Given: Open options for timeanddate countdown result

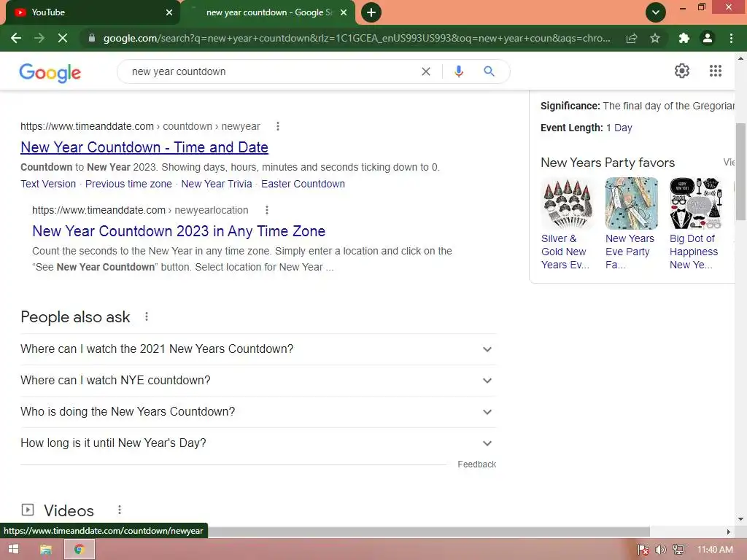Looking at the screenshot, I should click(278, 126).
